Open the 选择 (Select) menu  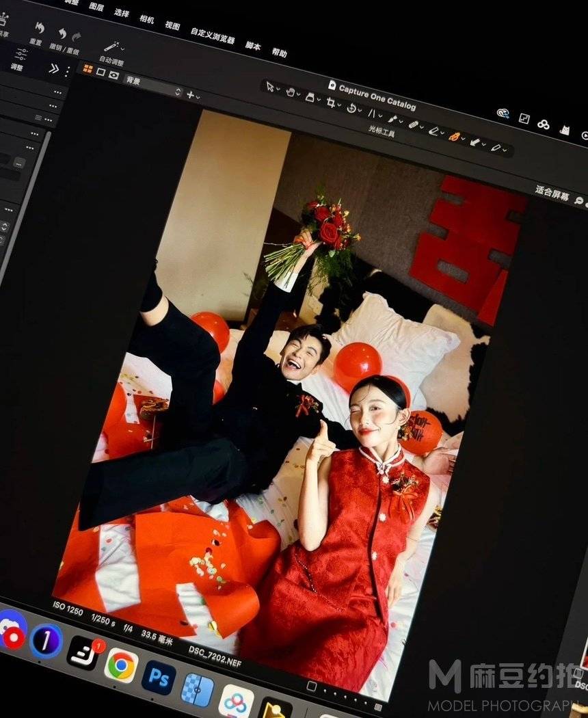tap(121, 13)
